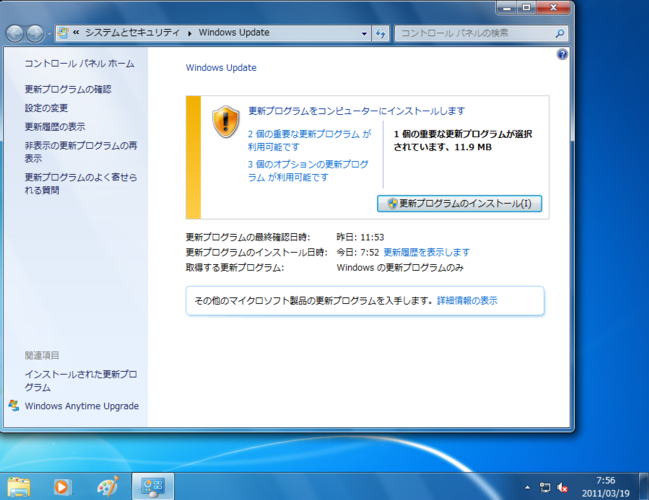Screen dimensions: 649x500
Task: Click the Back navigation arrow
Action: pos(15,34)
